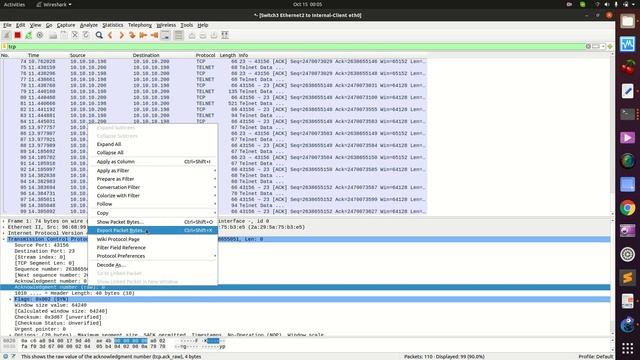Open capture options gear icon

tap(40, 36)
